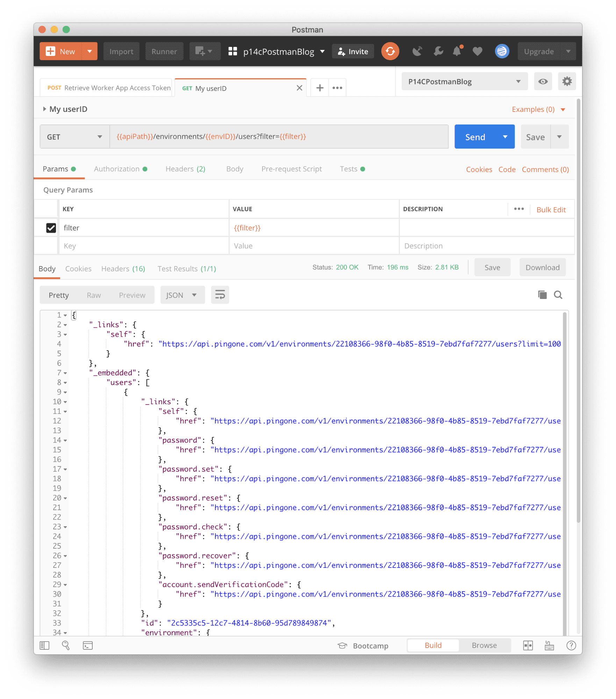Open the Examples (0) dropdown
The height and width of the screenshot is (699, 616).
[538, 109]
